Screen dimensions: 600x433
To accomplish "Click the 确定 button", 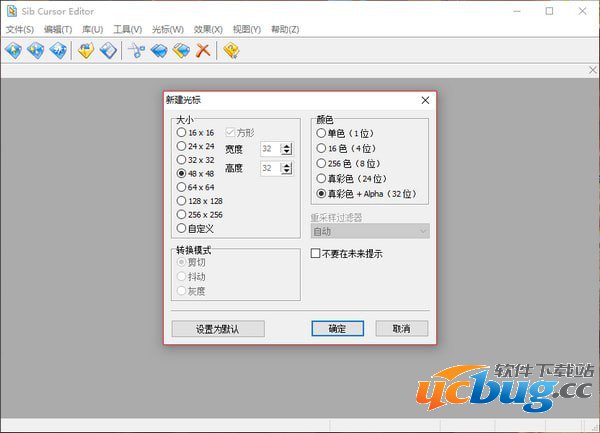I will coord(338,329).
